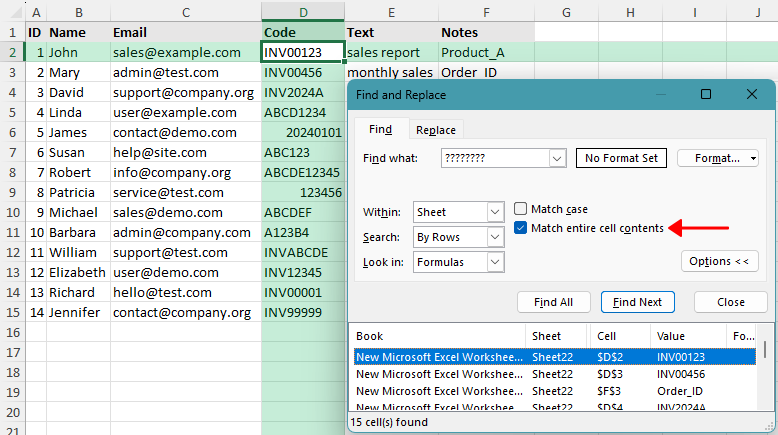Sort results by the Sheet column header
This screenshot has width=778, height=435.
point(556,336)
